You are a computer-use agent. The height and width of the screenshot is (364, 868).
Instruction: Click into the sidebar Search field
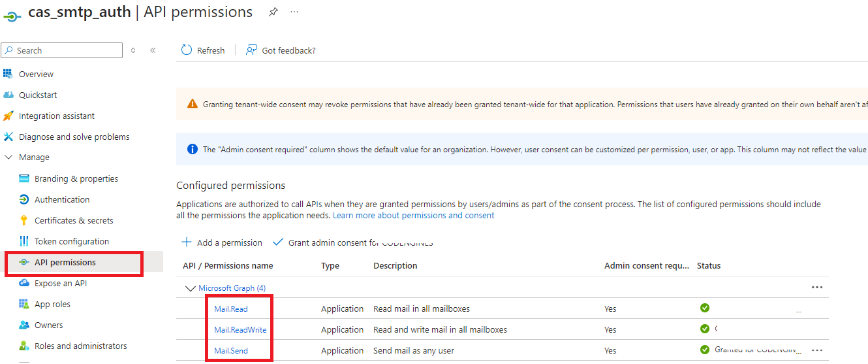[62, 50]
